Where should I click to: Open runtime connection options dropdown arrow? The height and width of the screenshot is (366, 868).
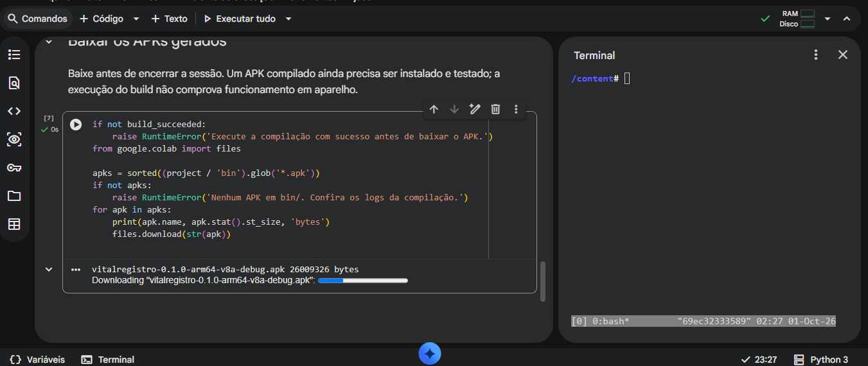tap(828, 19)
